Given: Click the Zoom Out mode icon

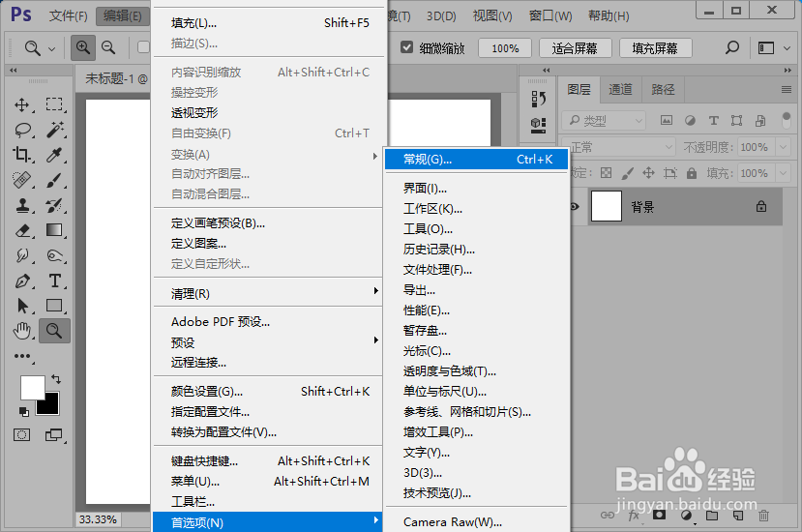Looking at the screenshot, I should (108, 47).
